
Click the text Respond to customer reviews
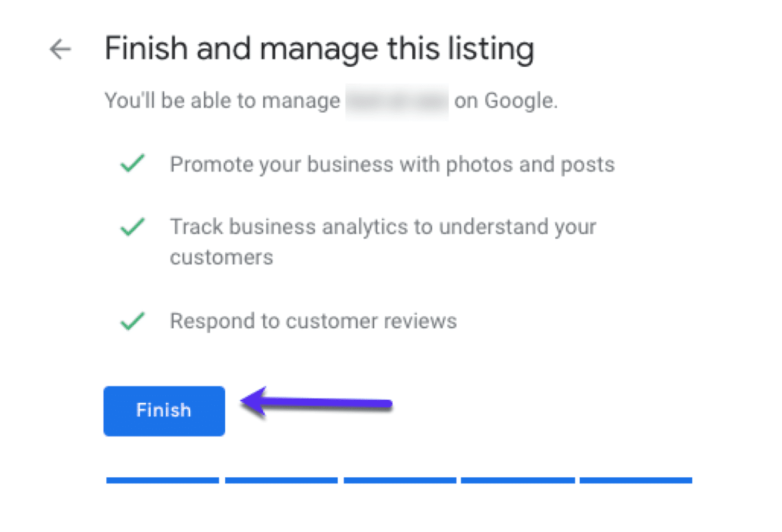[313, 321]
